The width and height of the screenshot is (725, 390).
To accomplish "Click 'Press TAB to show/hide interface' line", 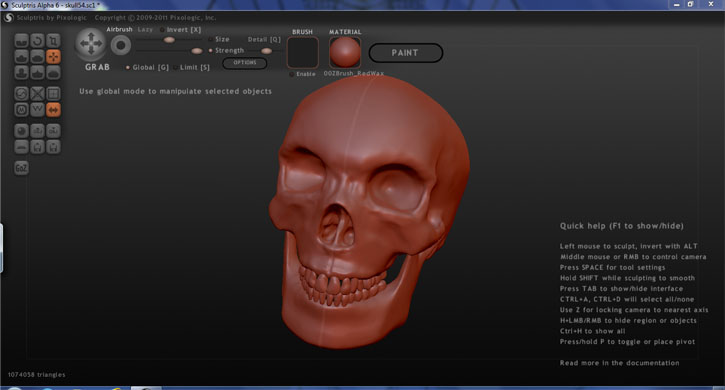I will coord(621,289).
